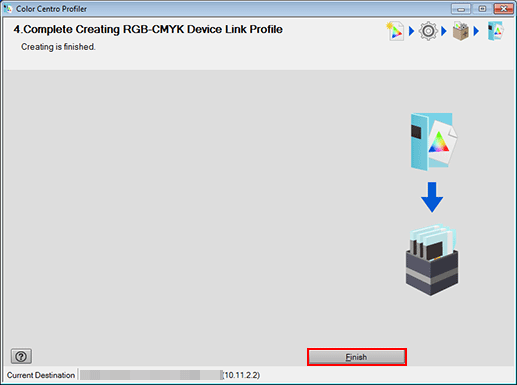Click the large profile folder illustration
The image size is (517, 385).
coord(434,142)
